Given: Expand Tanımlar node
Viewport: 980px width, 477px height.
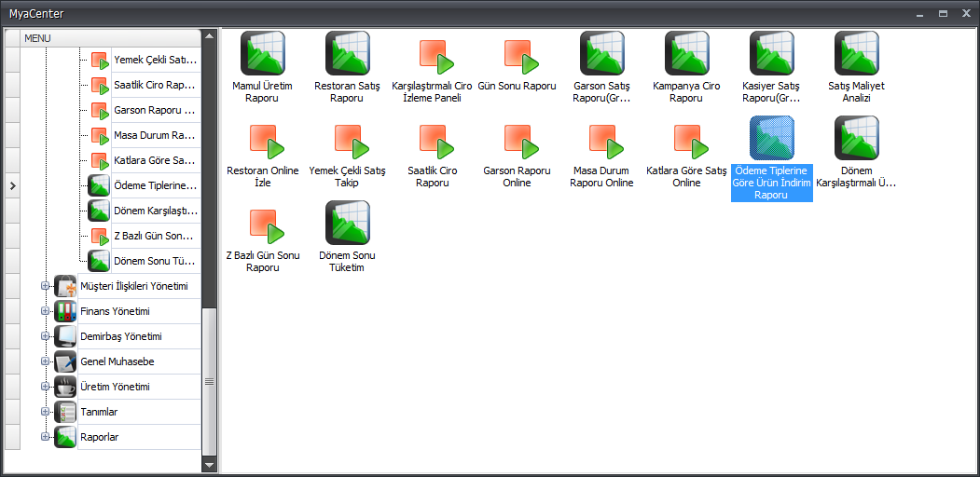Looking at the screenshot, I should tap(45, 412).
